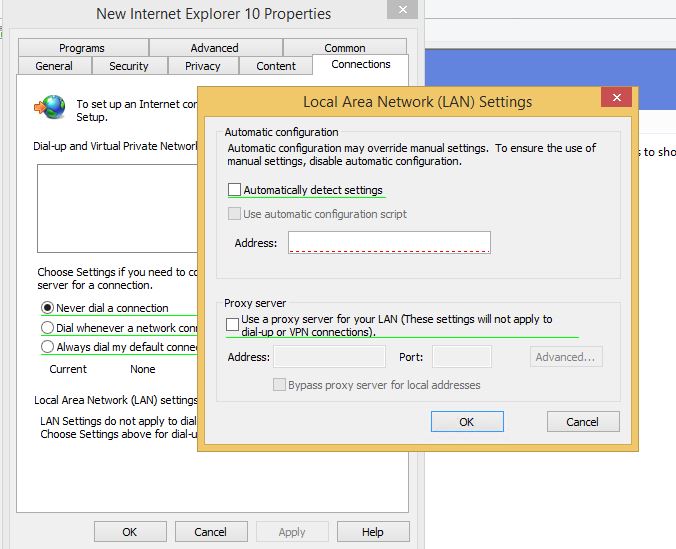Switch to the Programs tab
The width and height of the screenshot is (676, 549).
click(83, 47)
